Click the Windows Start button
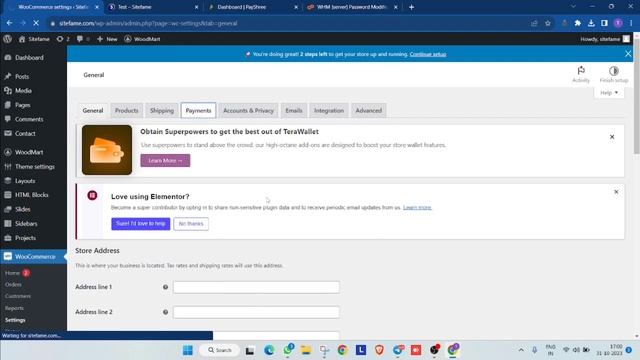This screenshot has height=360, width=640. click(x=188, y=350)
